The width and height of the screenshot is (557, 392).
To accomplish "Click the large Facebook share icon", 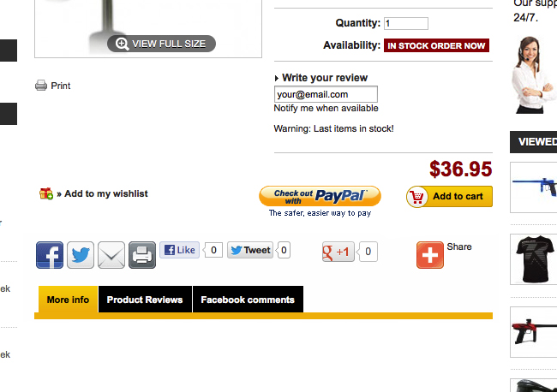I will click(50, 255).
